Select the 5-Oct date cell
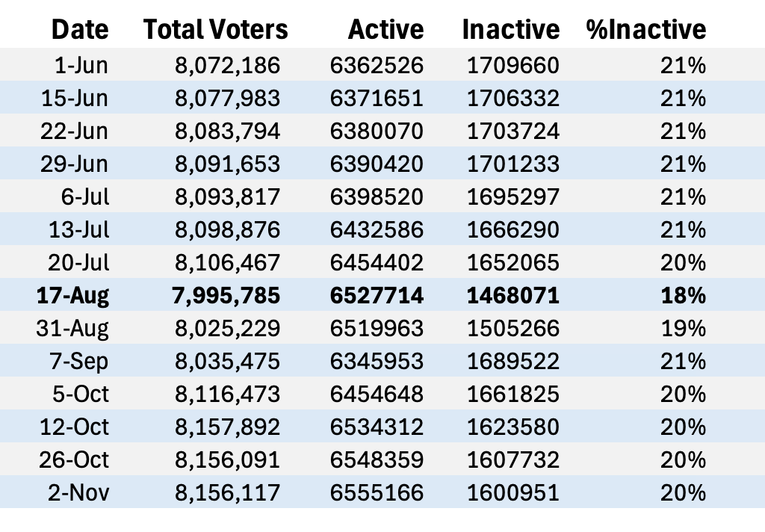The image size is (765, 532). pos(81,395)
